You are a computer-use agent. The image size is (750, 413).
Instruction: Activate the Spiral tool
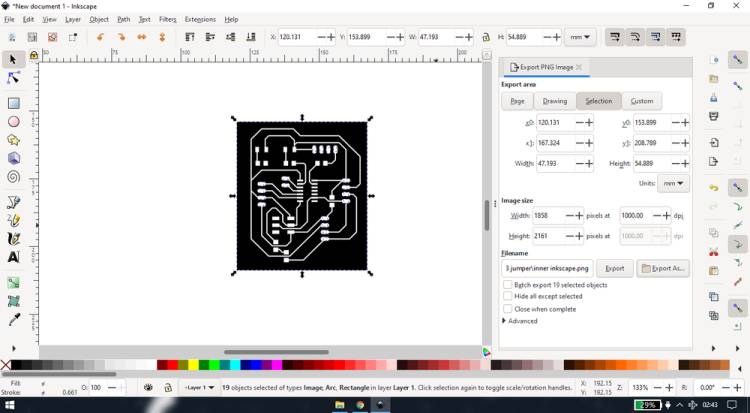coord(13,177)
